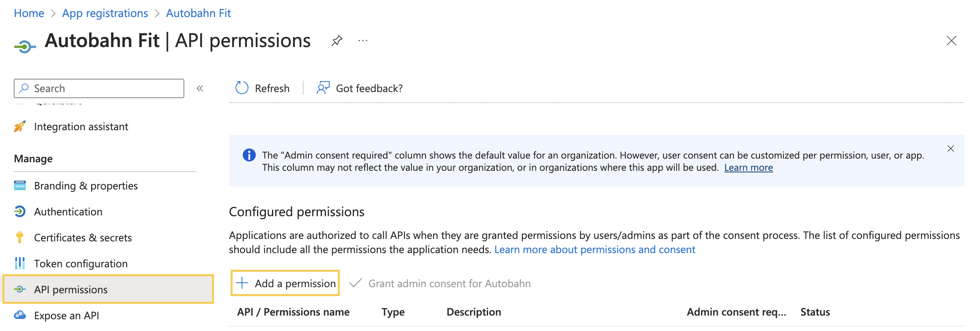This screenshot has height=331, width=980.
Task: Pin the Autobahn Fit page
Action: point(337,41)
